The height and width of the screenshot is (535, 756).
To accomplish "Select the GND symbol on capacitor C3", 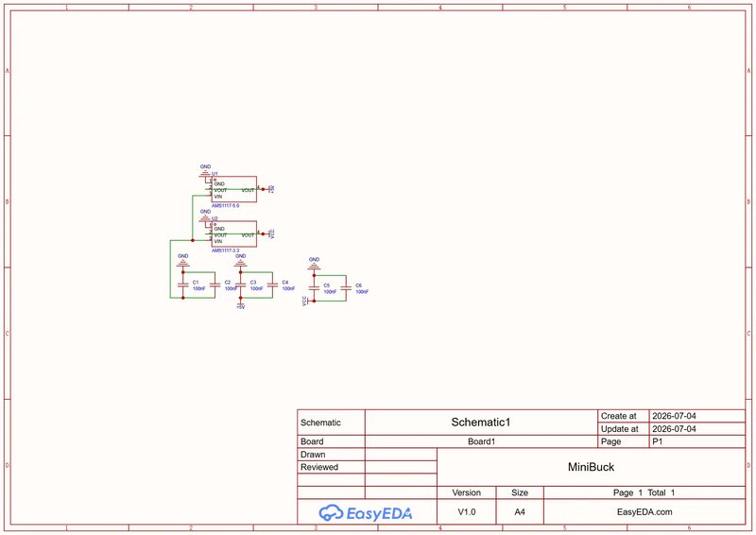I will [241, 261].
